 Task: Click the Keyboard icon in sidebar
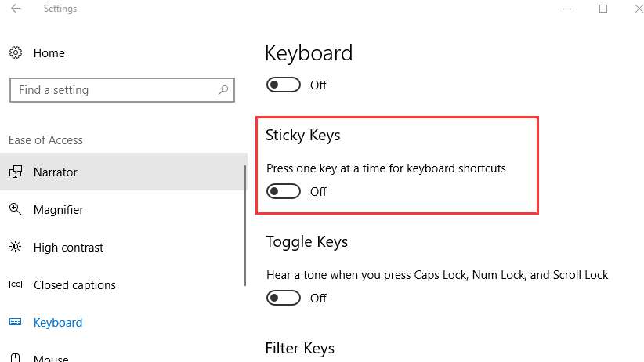click(x=16, y=323)
